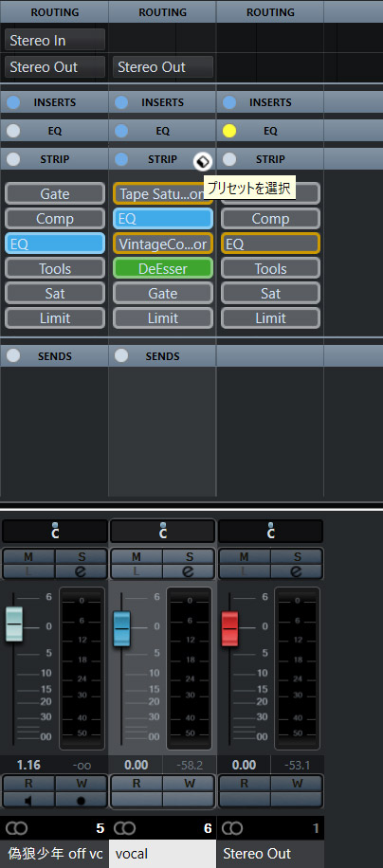Toggle STRIP bypass on Stereo Out channel
Viewport: 383px width, 868px height.
pyautogui.click(x=229, y=159)
